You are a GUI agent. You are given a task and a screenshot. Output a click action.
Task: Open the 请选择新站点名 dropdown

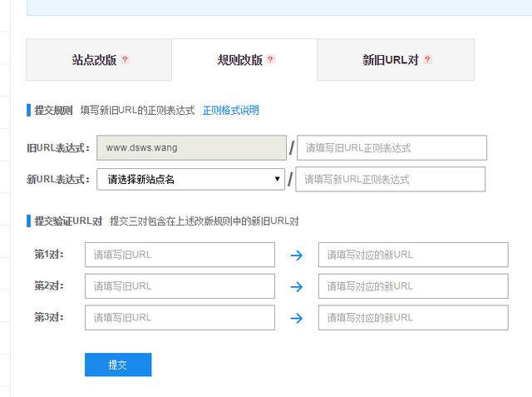(x=190, y=179)
